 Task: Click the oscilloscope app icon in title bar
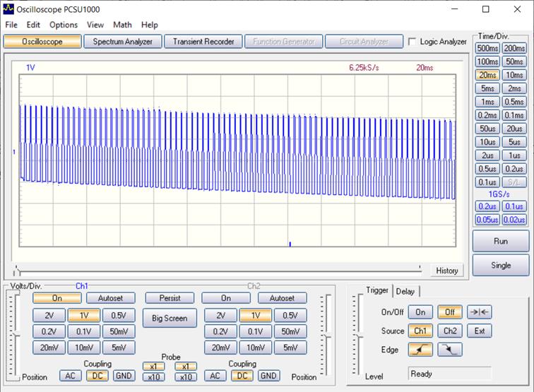8,9
